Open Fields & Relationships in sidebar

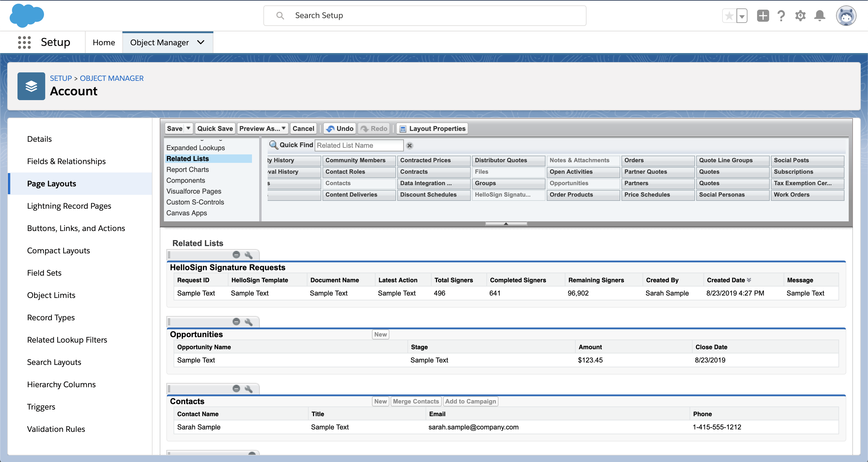click(x=66, y=161)
